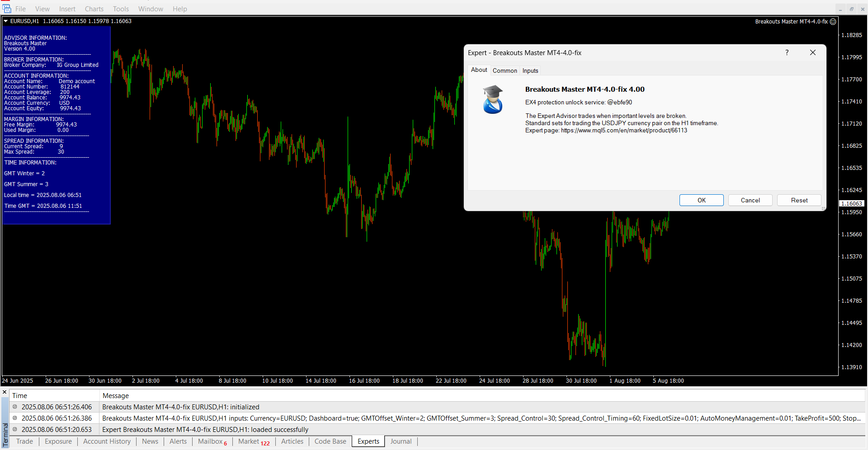This screenshot has width=868, height=450.
Task: Open the Code Base tab in Terminal
Action: click(x=330, y=441)
